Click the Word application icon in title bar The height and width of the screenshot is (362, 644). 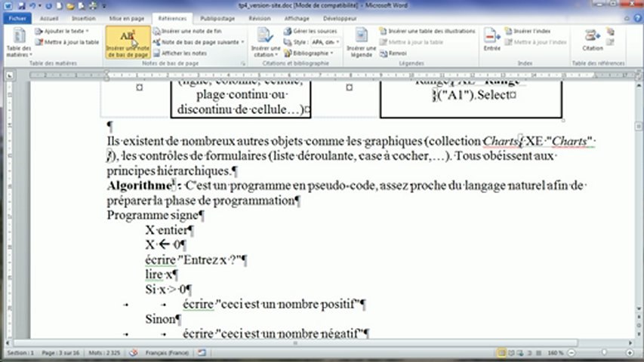click(8, 6)
